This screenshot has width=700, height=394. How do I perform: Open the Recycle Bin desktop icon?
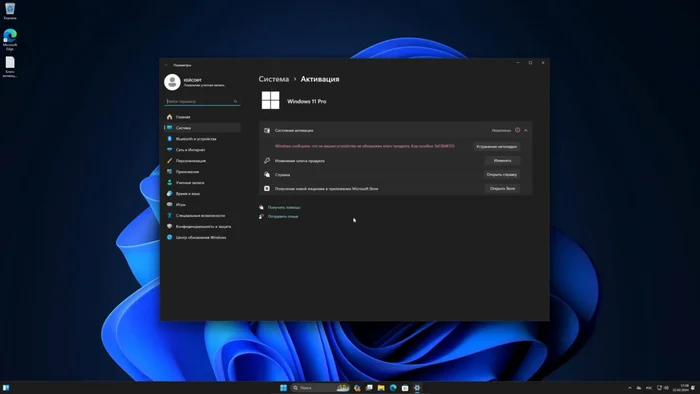click(x=10, y=11)
